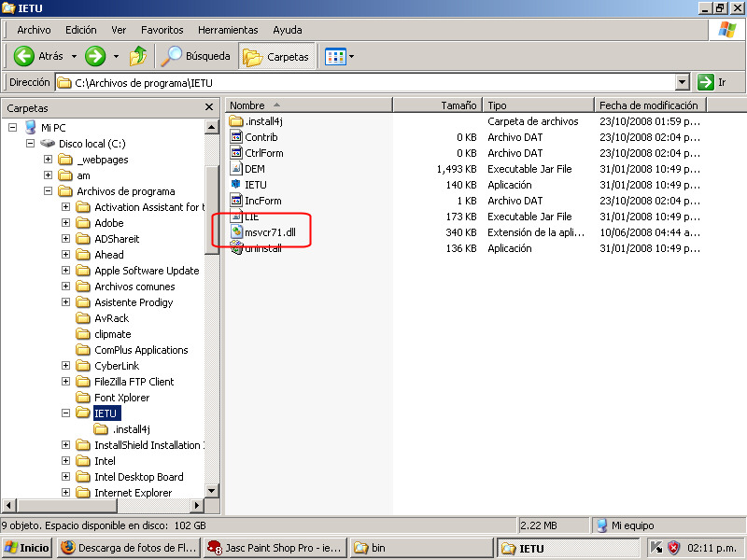The width and height of the screenshot is (747, 560).
Task: Open the Favoritos menu
Action: 162,30
